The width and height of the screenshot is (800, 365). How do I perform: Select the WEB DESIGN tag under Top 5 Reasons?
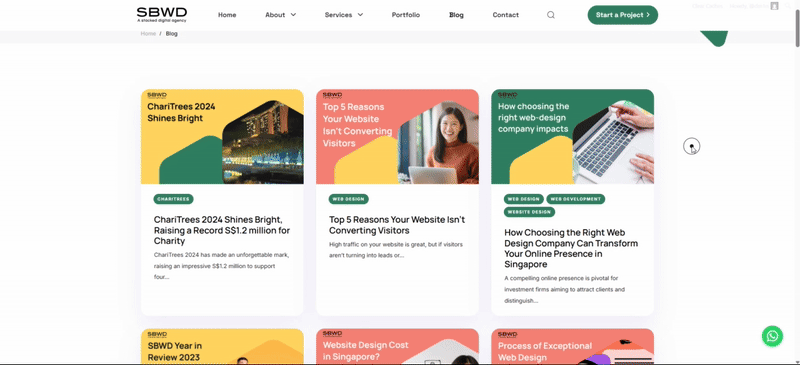click(348, 199)
